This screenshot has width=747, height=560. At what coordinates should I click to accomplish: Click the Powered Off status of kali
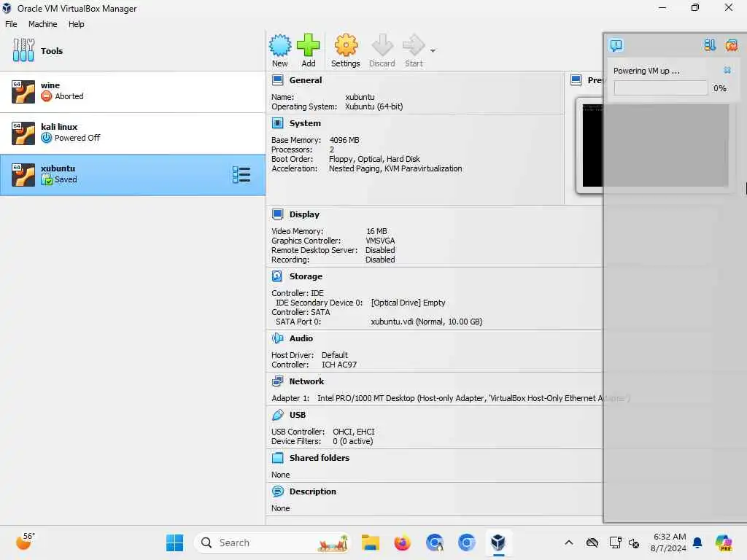(x=77, y=138)
